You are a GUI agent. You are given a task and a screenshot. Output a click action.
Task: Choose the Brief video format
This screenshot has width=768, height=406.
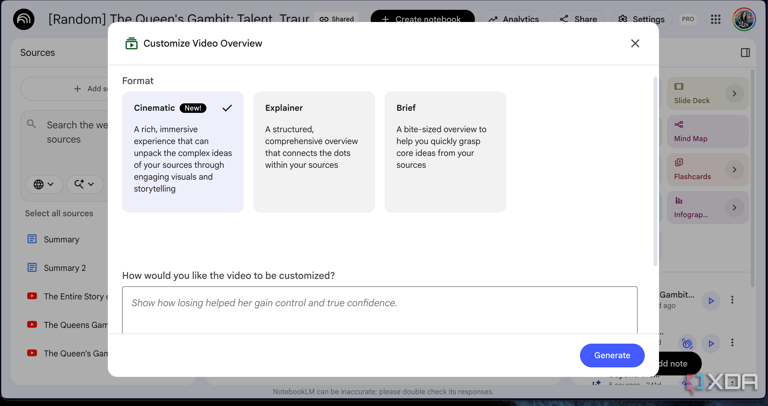[445, 152]
